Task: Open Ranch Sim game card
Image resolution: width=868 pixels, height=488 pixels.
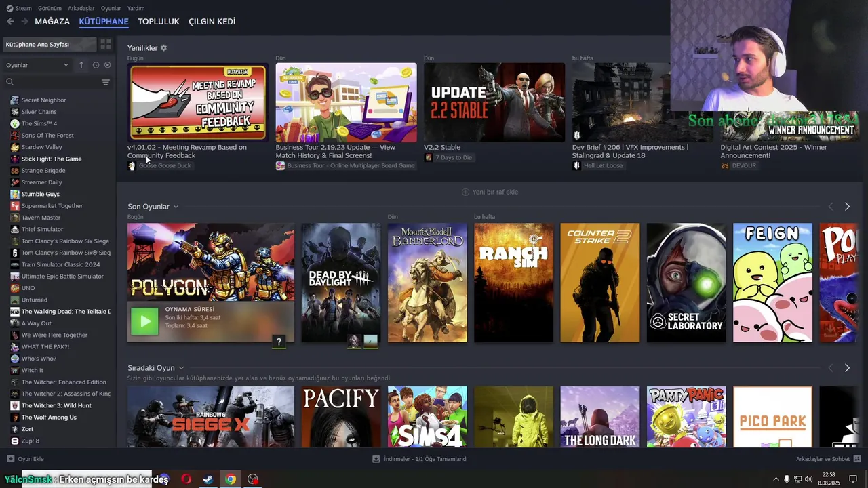Action: 513,283
